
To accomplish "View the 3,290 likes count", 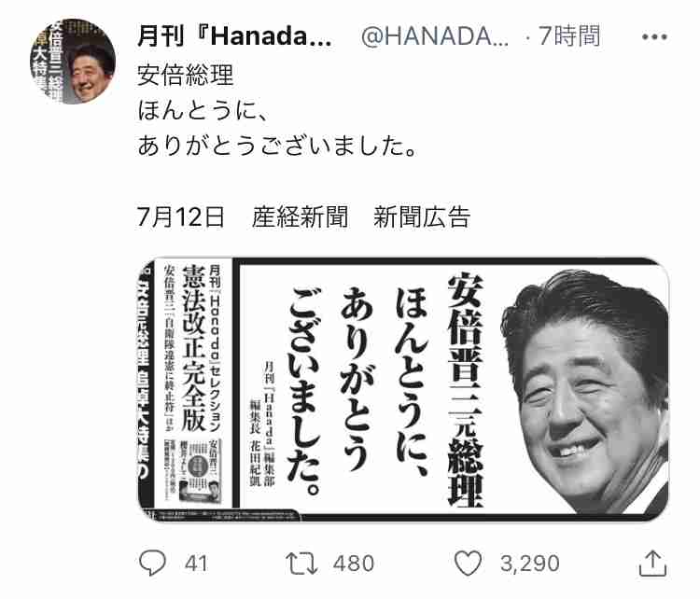I will 530,564.
